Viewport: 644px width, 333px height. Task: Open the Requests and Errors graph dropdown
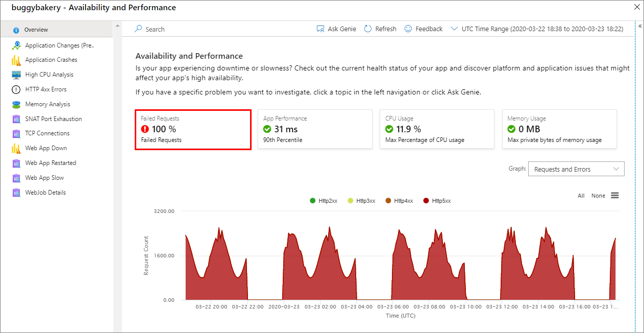click(576, 169)
